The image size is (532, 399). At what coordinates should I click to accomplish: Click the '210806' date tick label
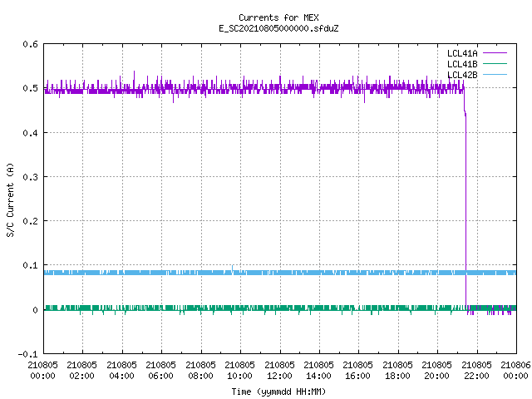click(515, 365)
